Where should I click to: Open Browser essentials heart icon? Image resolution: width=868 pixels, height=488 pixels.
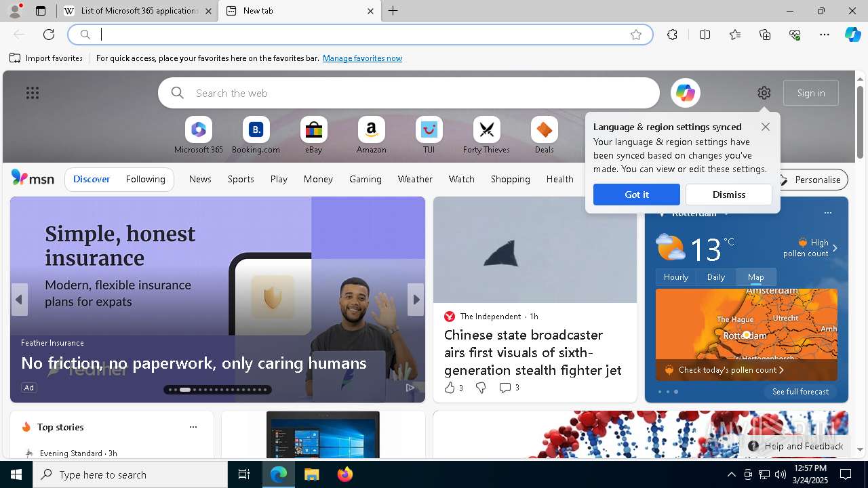[795, 35]
